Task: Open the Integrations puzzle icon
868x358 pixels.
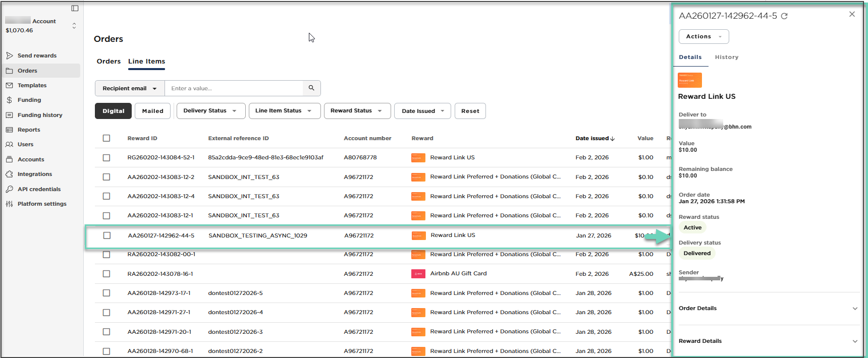Action: 10,174
